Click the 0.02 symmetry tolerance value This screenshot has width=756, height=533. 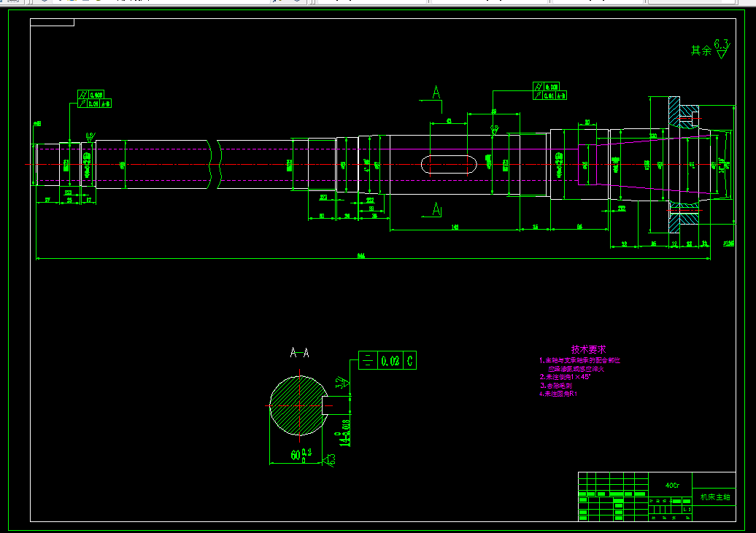(x=390, y=361)
